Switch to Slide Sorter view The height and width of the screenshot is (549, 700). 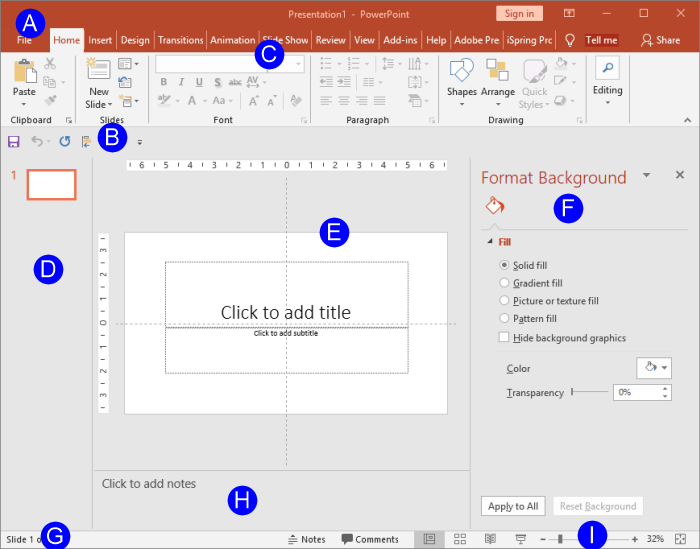pos(461,539)
